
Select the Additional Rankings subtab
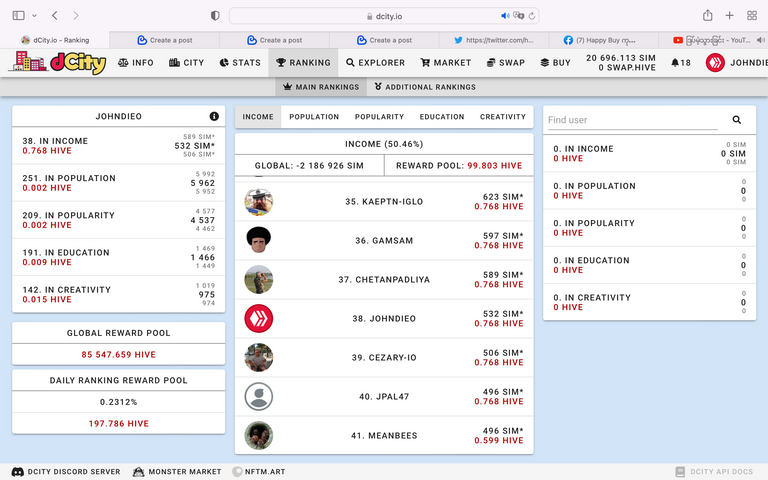click(x=425, y=87)
